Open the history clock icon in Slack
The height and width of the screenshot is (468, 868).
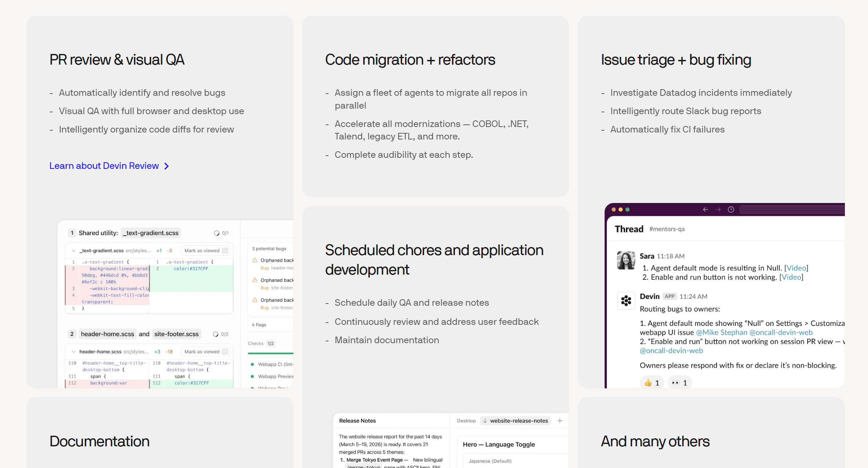(731, 210)
